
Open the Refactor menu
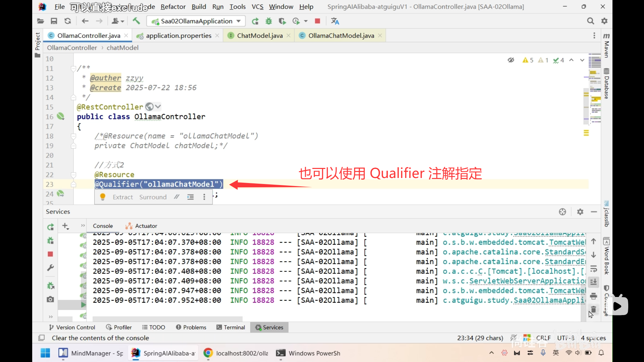click(173, 7)
